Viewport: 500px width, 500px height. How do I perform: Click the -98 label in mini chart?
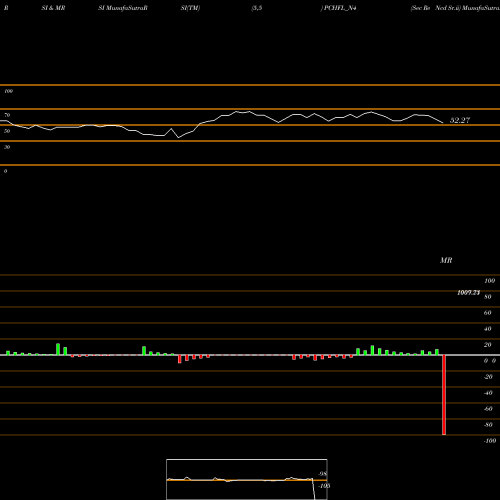point(322,474)
